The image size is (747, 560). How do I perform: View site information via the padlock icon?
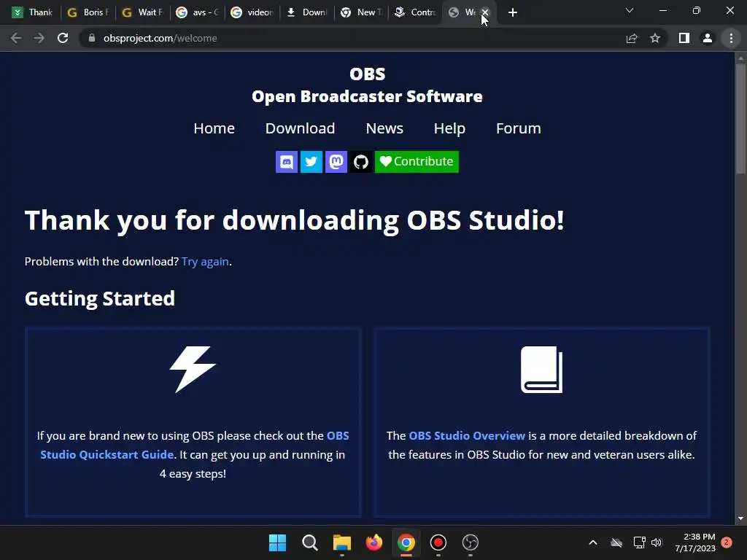[x=92, y=38]
